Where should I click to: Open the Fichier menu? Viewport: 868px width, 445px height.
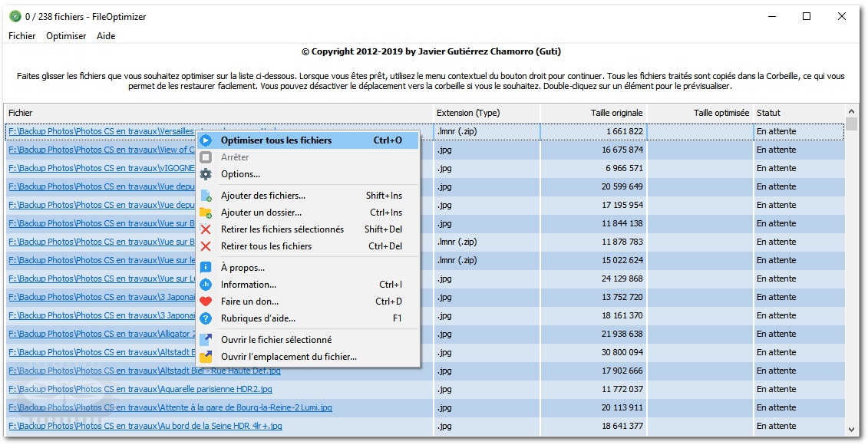22,36
